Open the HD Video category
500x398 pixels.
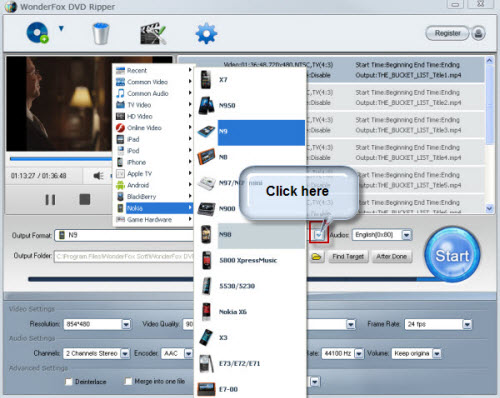click(x=153, y=116)
